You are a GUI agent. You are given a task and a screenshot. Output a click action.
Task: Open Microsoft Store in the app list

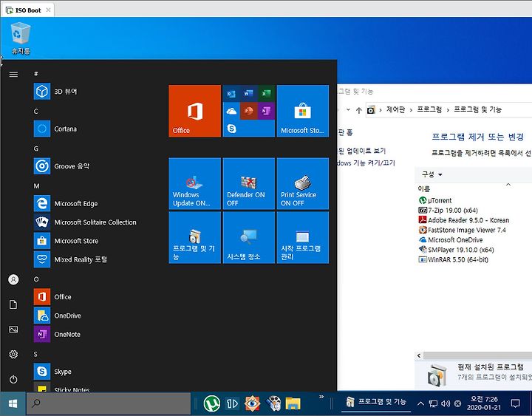pyautogui.click(x=66, y=241)
